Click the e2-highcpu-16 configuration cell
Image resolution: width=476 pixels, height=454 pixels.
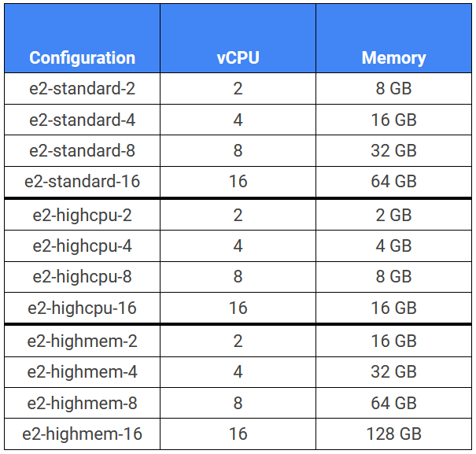pyautogui.click(x=82, y=308)
